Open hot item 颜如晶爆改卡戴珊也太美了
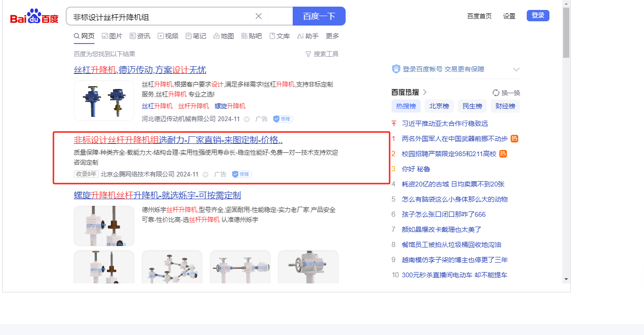Screen dimensions: 644x335 pos(442,229)
